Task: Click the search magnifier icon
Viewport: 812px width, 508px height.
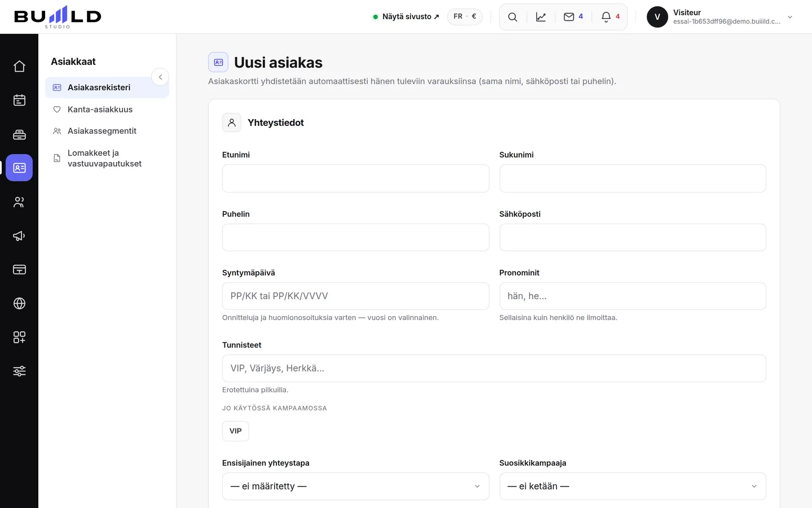Action: click(513, 17)
